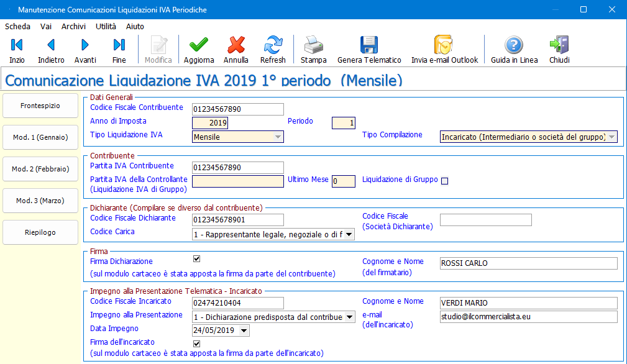Open the Tipo Liquidazione IVA dropdown
Screen dimensions: 627x364
pos(278,137)
